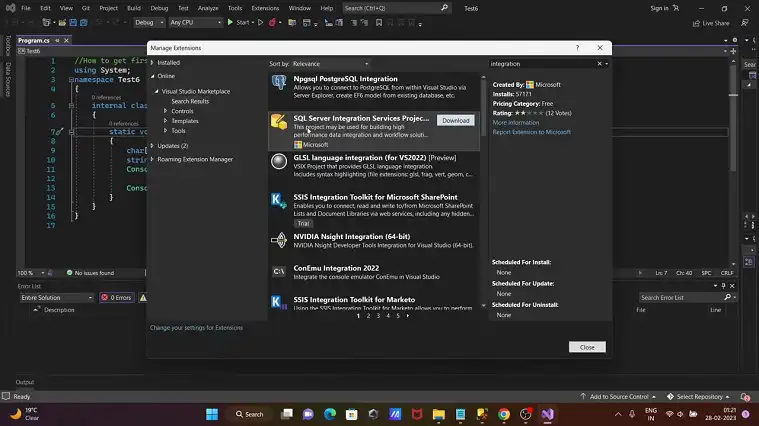Open the Output panel tab
The image size is (759, 426).
[x=25, y=382]
